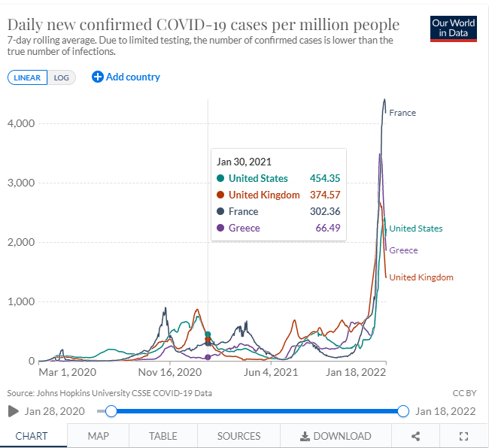Click the share icon

tap(415, 436)
